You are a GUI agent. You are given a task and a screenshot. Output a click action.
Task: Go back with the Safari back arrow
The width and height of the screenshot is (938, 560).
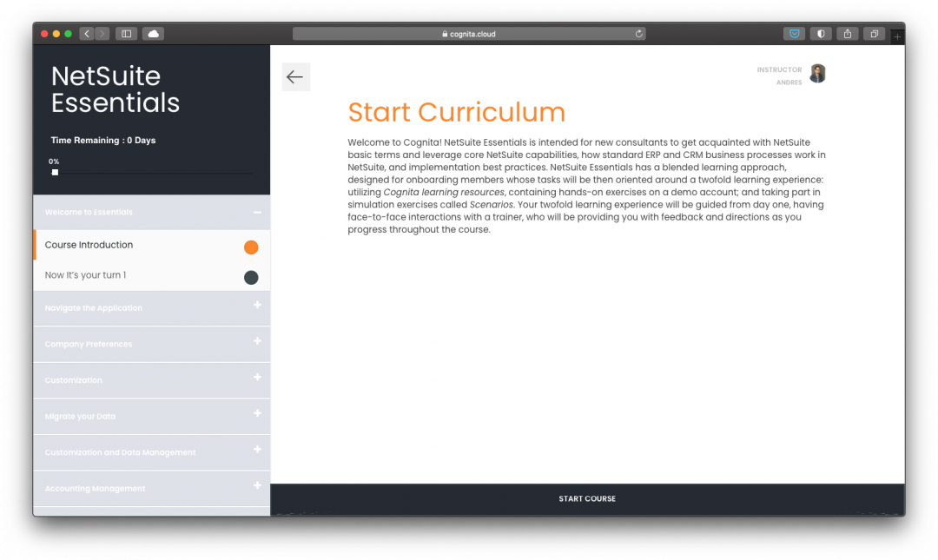87,34
